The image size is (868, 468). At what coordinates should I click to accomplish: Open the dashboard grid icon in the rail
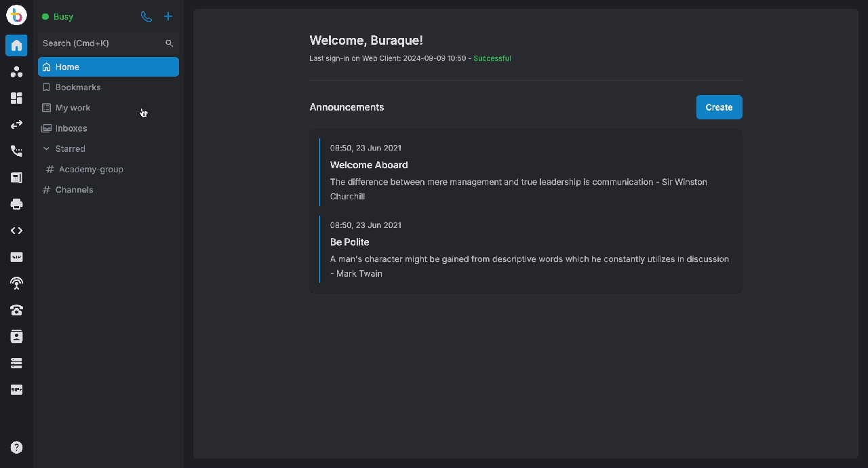coord(16,98)
